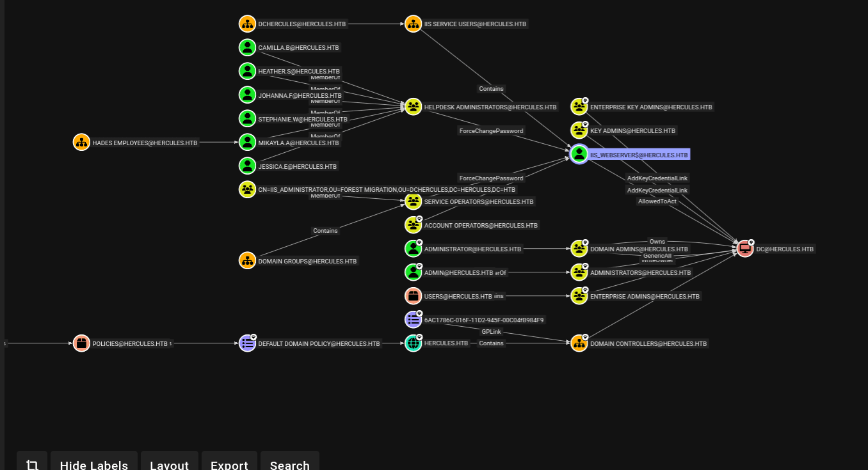
Task: Click the crop selection tool button
Action: click(32, 464)
